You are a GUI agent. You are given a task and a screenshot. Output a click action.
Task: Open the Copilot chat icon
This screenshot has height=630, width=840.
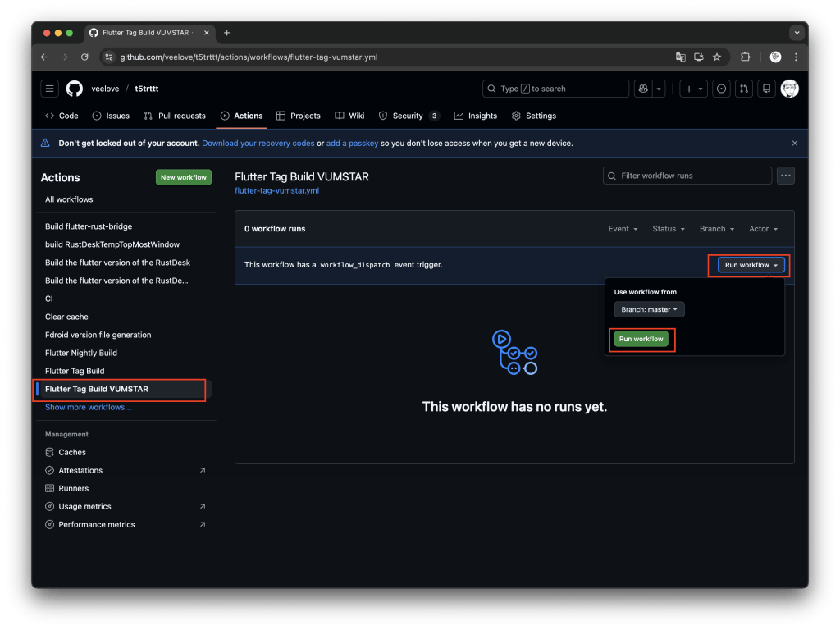644,89
